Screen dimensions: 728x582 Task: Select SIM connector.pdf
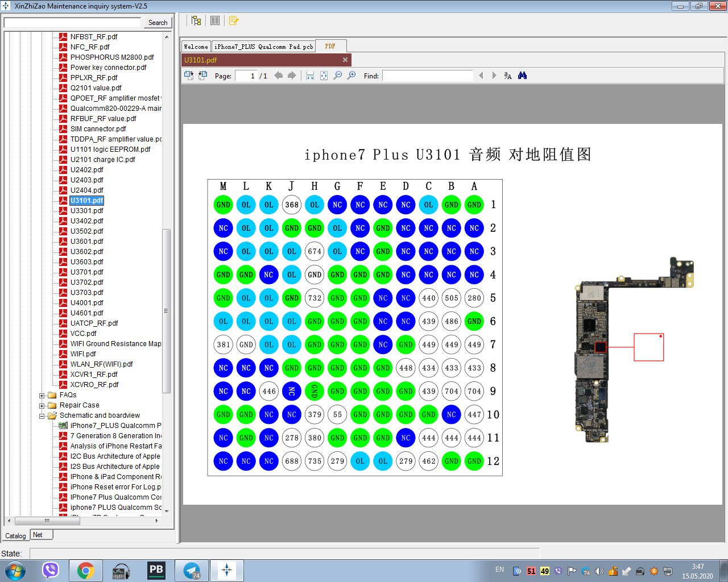(98, 129)
